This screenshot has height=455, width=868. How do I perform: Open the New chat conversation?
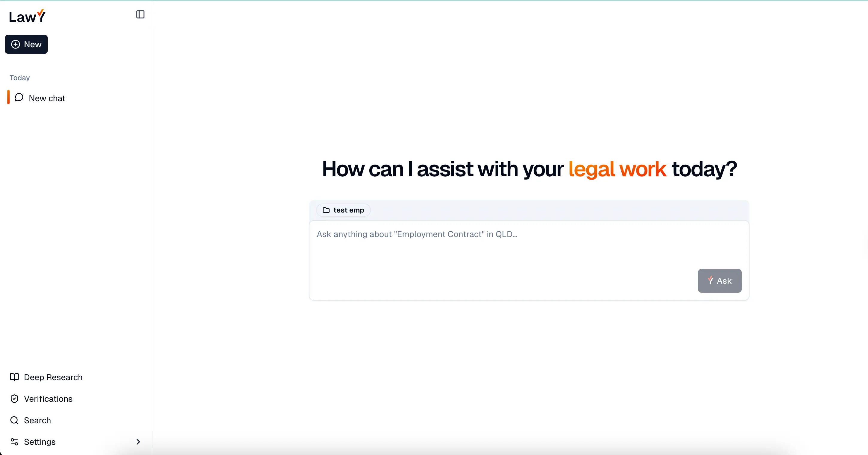pyautogui.click(x=47, y=98)
